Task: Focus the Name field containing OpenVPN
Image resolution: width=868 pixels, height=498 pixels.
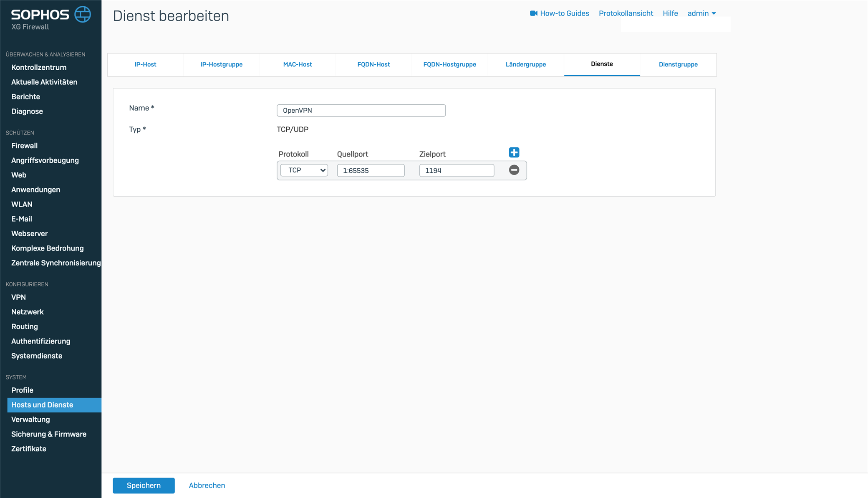Action: click(x=361, y=110)
